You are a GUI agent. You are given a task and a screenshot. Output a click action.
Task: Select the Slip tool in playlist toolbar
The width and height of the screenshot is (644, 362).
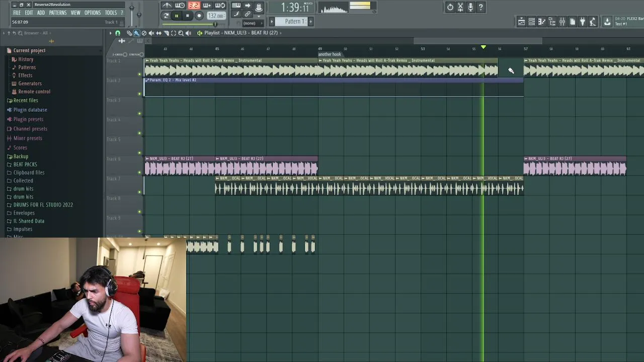(x=159, y=33)
